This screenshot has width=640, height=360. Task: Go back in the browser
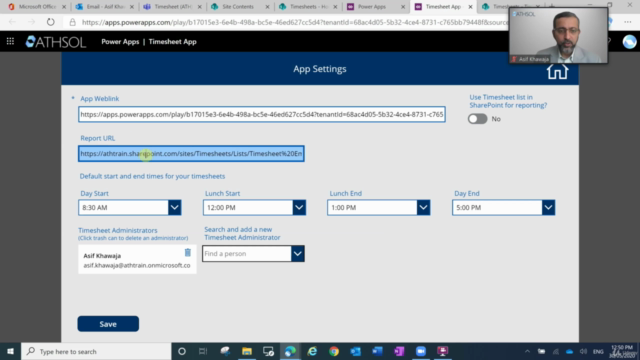coord(12,22)
